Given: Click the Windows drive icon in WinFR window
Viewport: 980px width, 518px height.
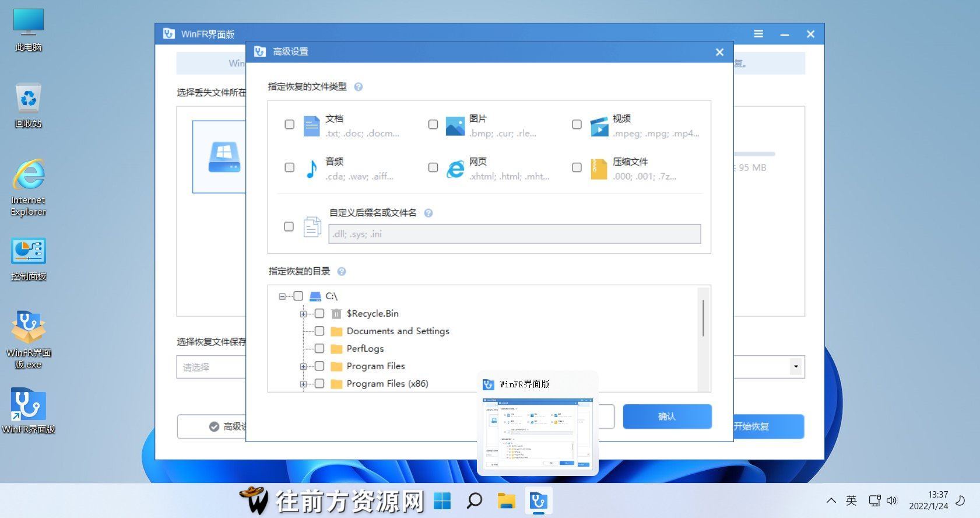Looking at the screenshot, I should (224, 157).
